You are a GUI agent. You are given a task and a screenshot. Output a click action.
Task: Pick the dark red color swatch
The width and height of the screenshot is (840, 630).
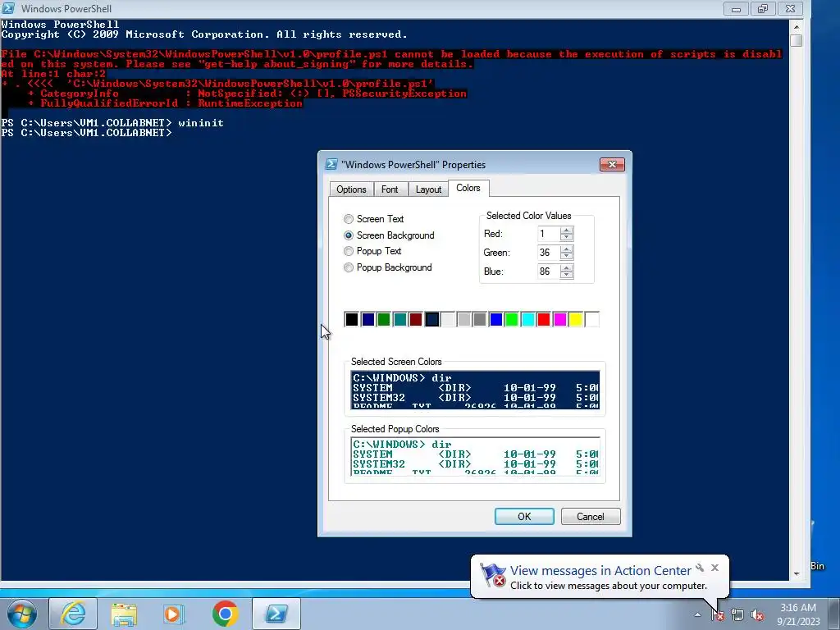[416, 320]
